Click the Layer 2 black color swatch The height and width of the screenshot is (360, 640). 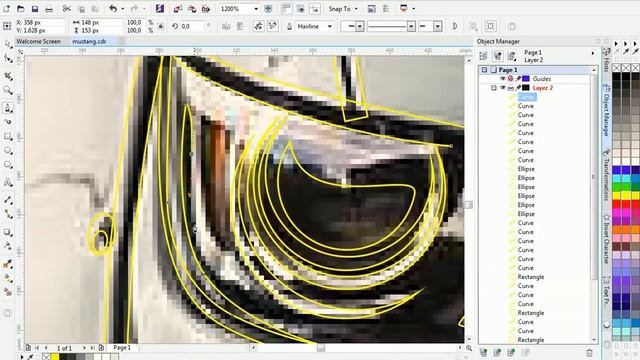(526, 88)
